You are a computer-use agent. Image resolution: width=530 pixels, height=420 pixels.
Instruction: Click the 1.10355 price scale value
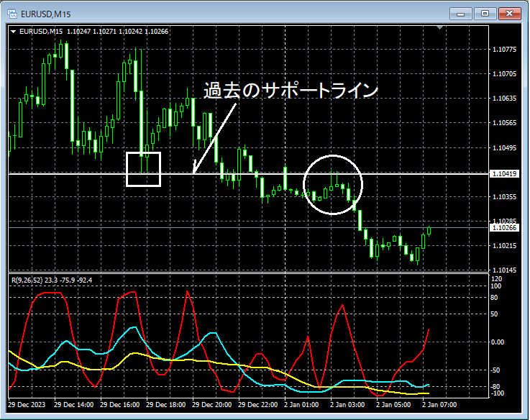pos(504,197)
